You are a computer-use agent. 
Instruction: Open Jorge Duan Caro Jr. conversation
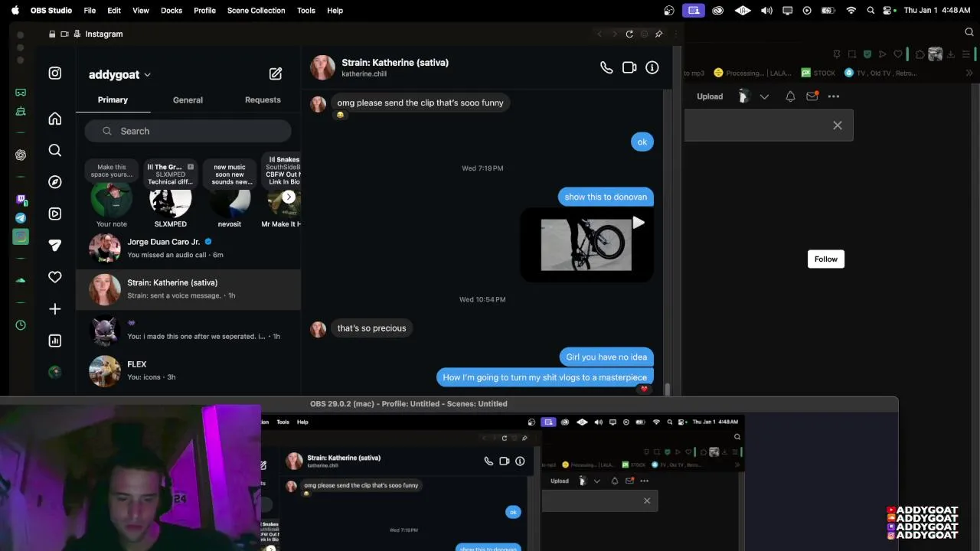[x=188, y=248]
